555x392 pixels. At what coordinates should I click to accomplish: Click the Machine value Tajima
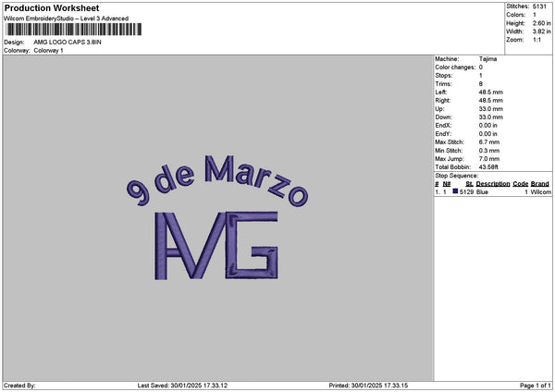pos(487,59)
